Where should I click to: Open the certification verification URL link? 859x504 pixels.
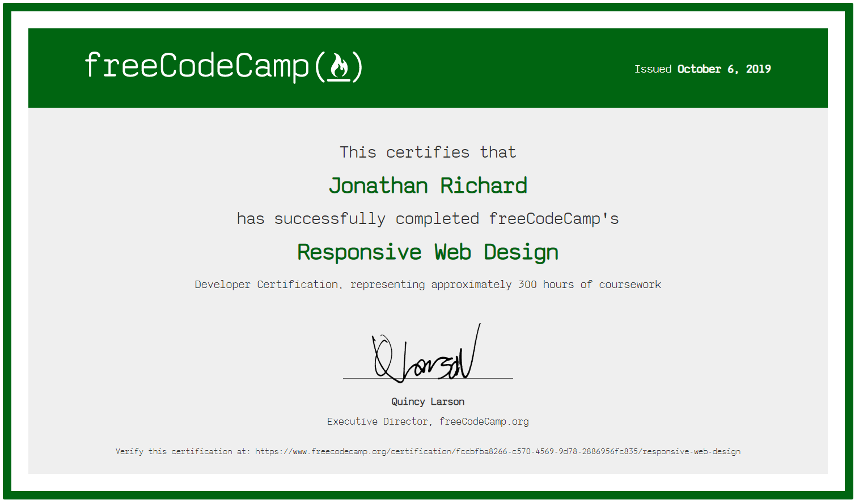pyautogui.click(x=497, y=451)
